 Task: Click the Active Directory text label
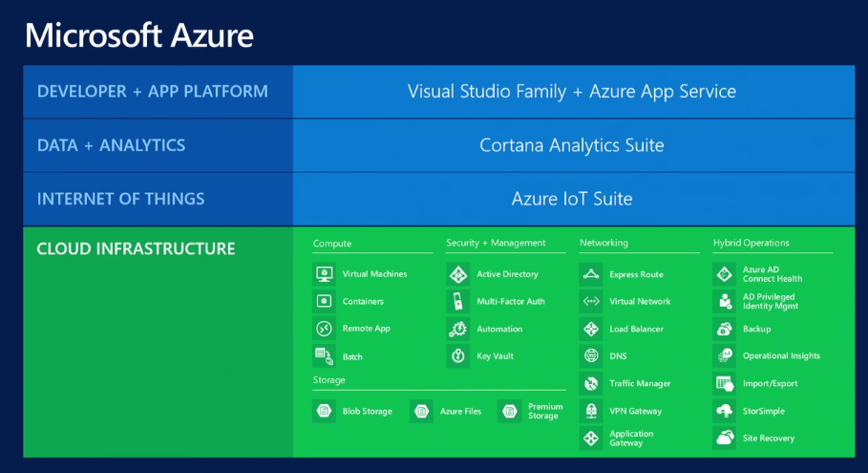[508, 274]
